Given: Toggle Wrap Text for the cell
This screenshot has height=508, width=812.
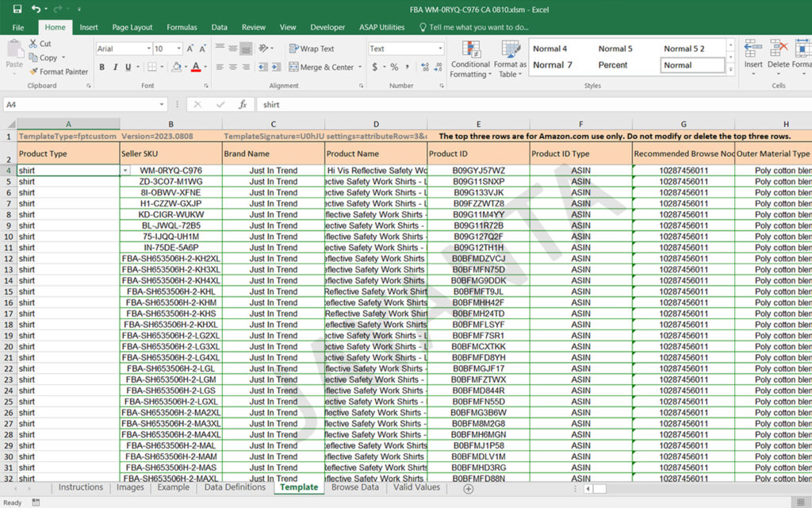Looking at the screenshot, I should [x=311, y=48].
